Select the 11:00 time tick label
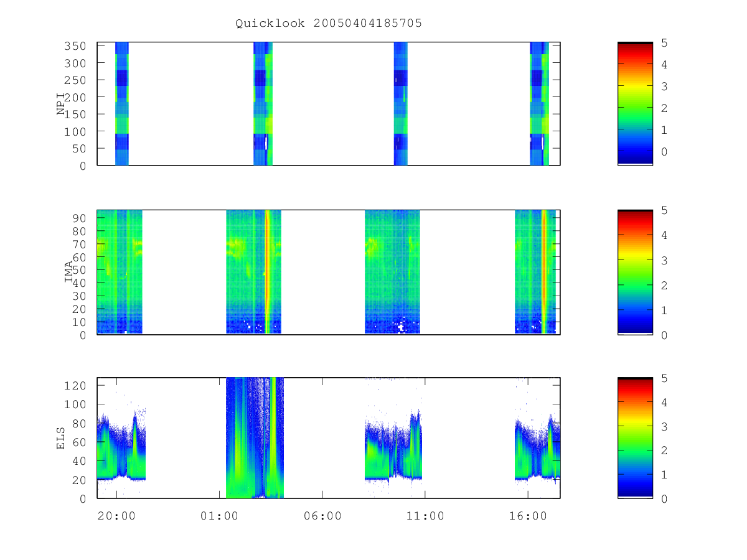Screen dimensions: 747x560 point(425,516)
